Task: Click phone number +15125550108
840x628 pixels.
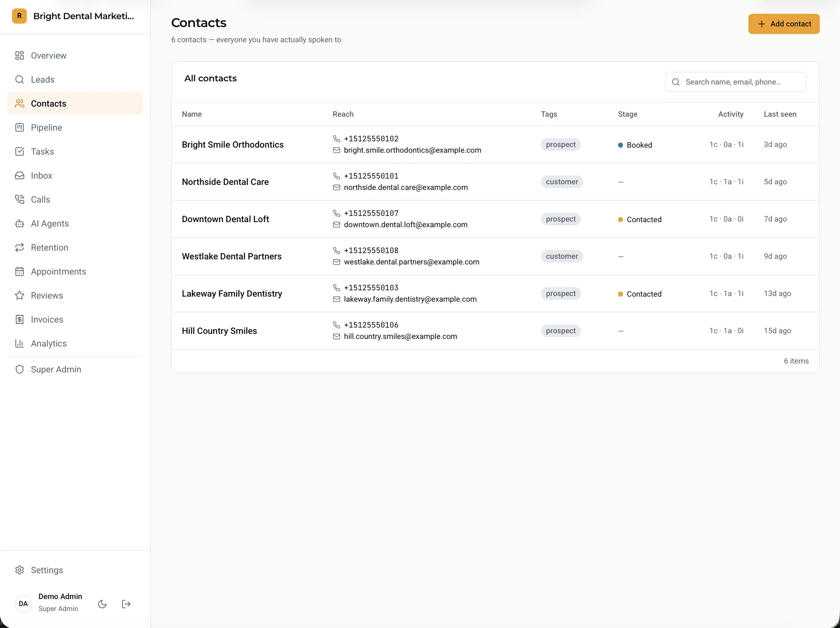Action: pos(371,250)
